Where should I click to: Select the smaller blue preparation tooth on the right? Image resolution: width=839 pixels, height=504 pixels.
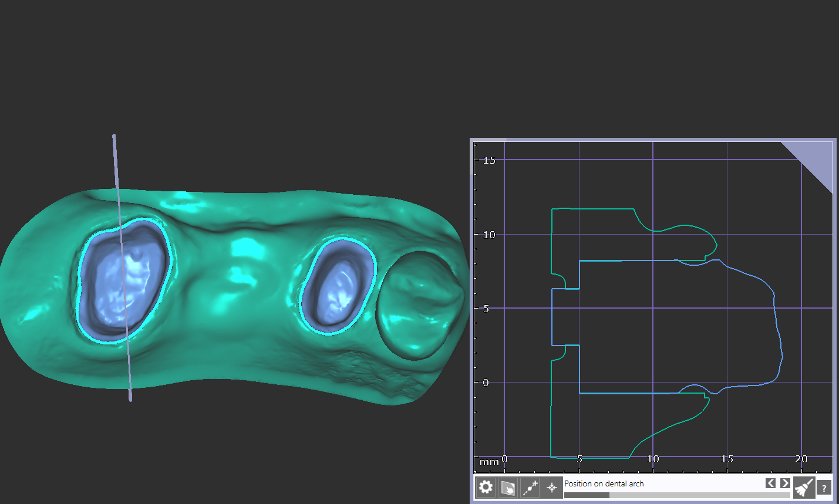click(338, 286)
